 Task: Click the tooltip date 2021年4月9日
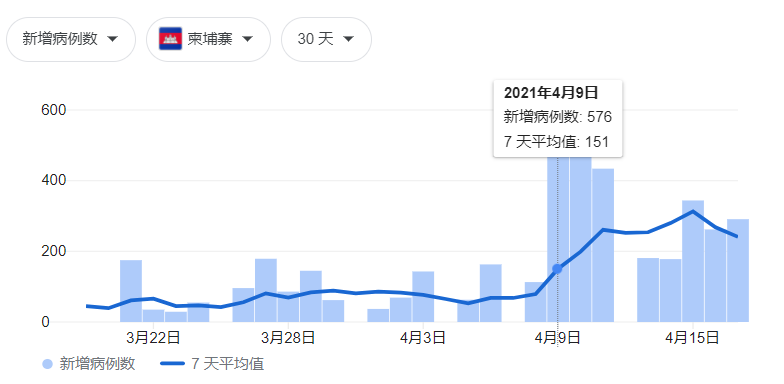551,93
